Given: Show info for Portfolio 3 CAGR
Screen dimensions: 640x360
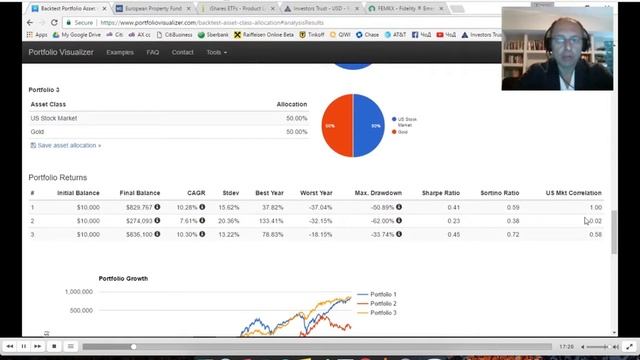Looking at the screenshot, I should pos(202,234).
